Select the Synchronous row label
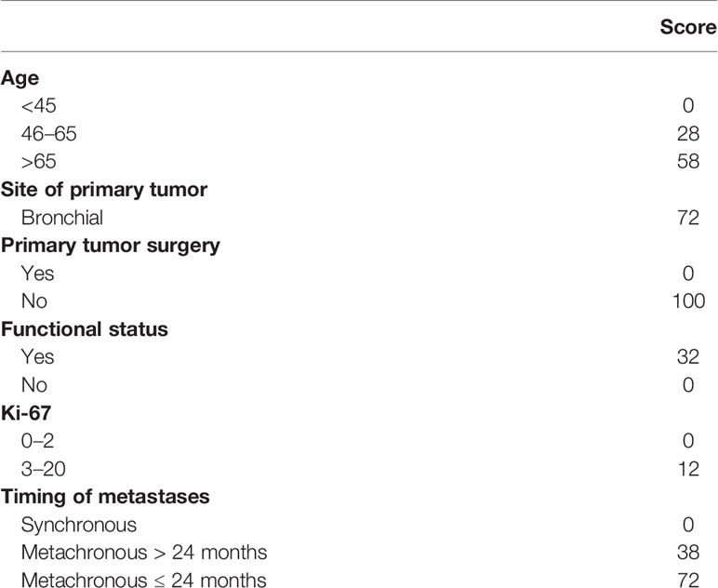 (79, 526)
